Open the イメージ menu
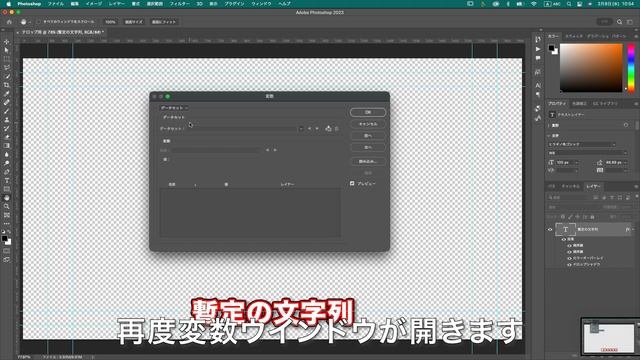 (93, 4)
